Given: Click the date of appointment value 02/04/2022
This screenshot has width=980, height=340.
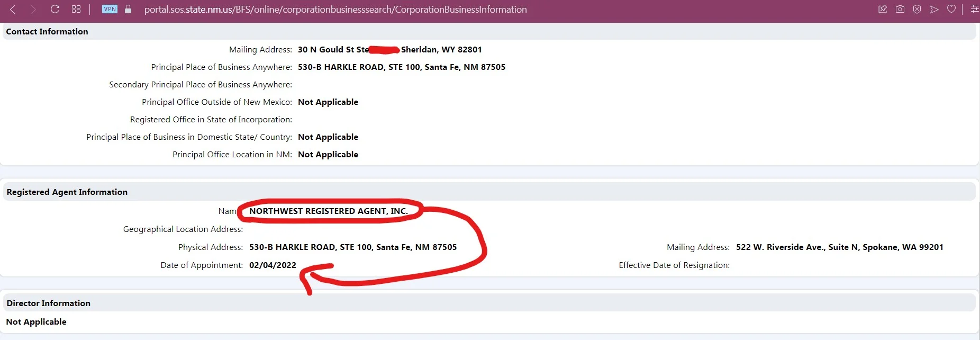Looking at the screenshot, I should [273, 265].
